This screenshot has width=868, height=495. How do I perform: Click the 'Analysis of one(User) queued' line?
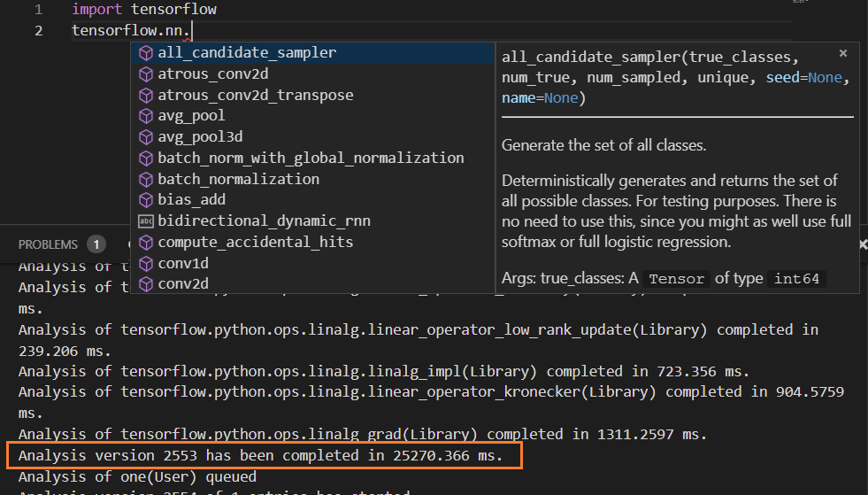coord(137,476)
